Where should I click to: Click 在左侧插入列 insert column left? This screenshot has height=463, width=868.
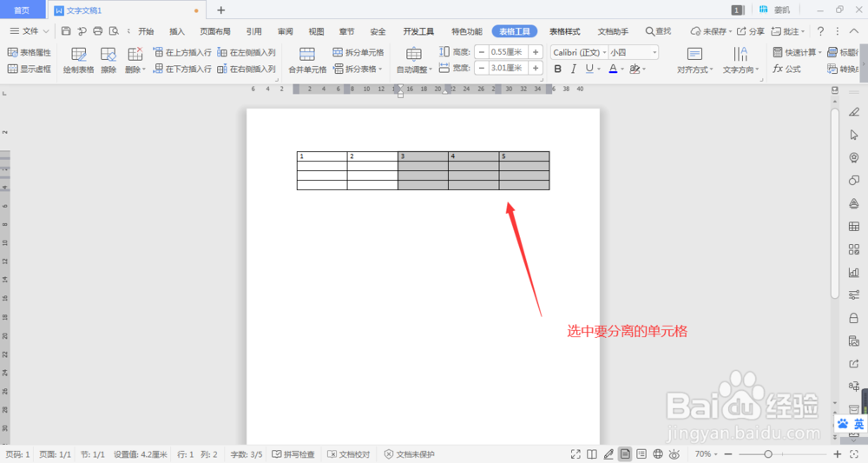[x=247, y=52]
